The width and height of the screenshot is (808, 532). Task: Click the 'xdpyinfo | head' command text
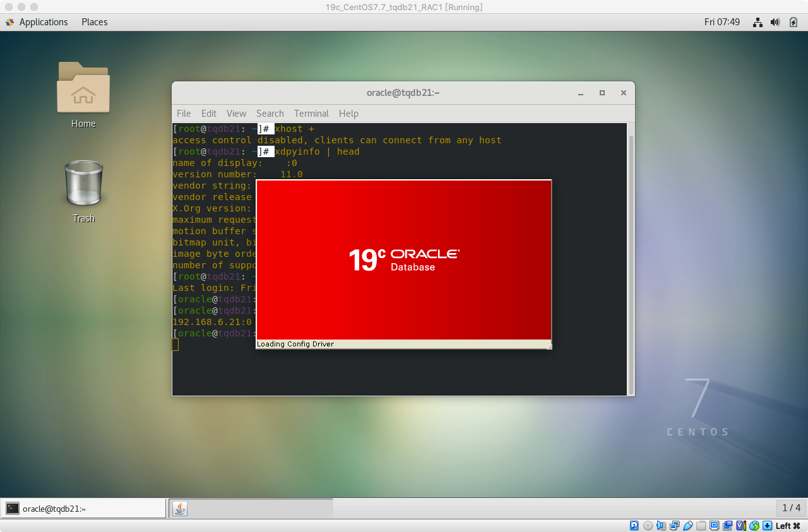[317, 151]
